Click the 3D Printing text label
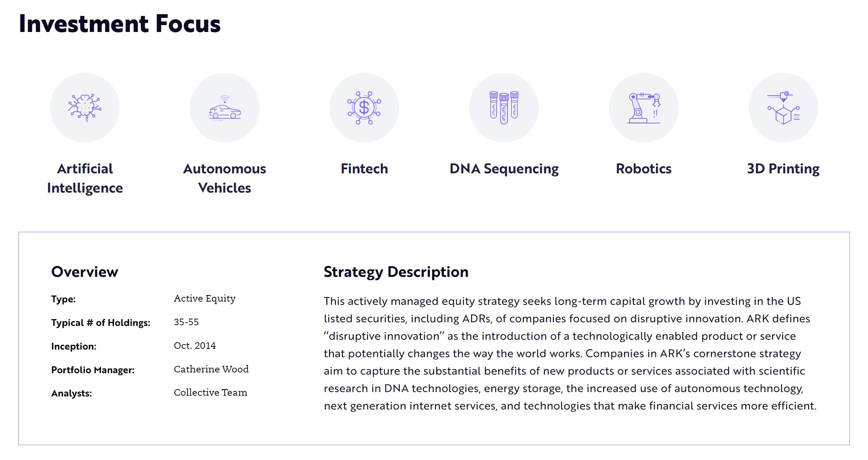The width and height of the screenshot is (868, 460). click(x=783, y=169)
